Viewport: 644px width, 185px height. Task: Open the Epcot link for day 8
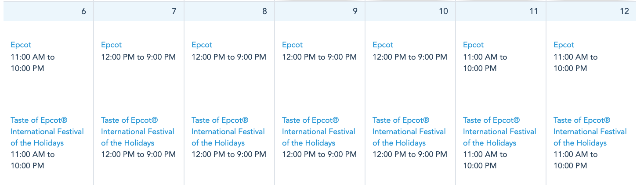202,45
